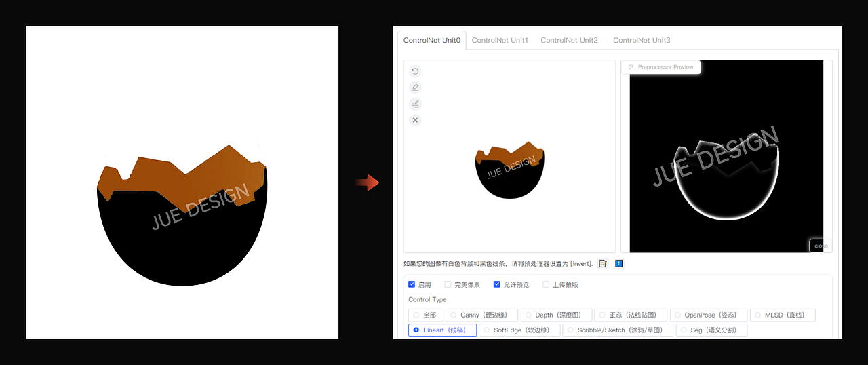The height and width of the screenshot is (365, 868).
Task: Remove the input image with the X icon
Action: [x=416, y=120]
